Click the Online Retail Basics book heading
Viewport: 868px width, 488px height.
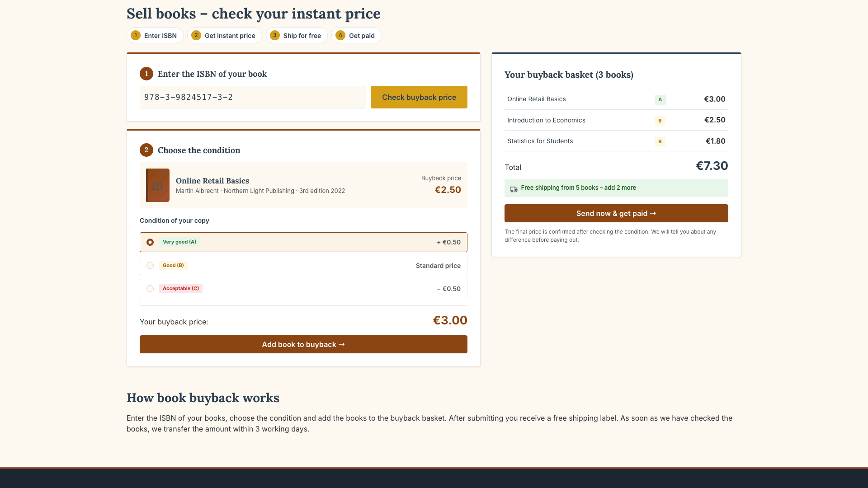212,181
